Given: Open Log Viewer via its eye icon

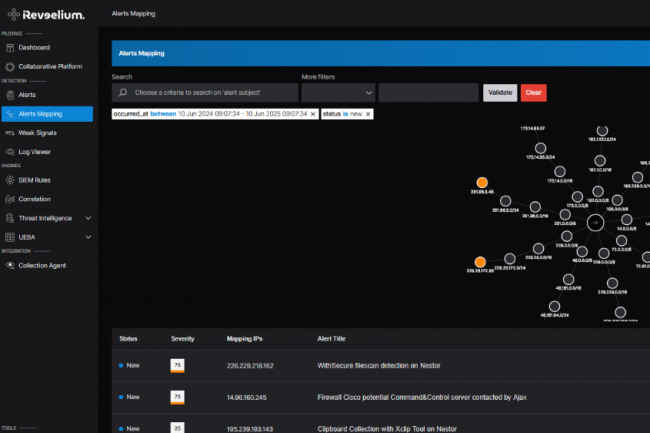Looking at the screenshot, I should [9, 151].
